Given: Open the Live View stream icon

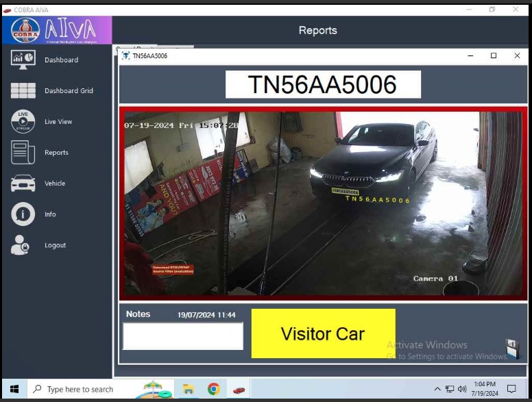Looking at the screenshot, I should 23,121.
